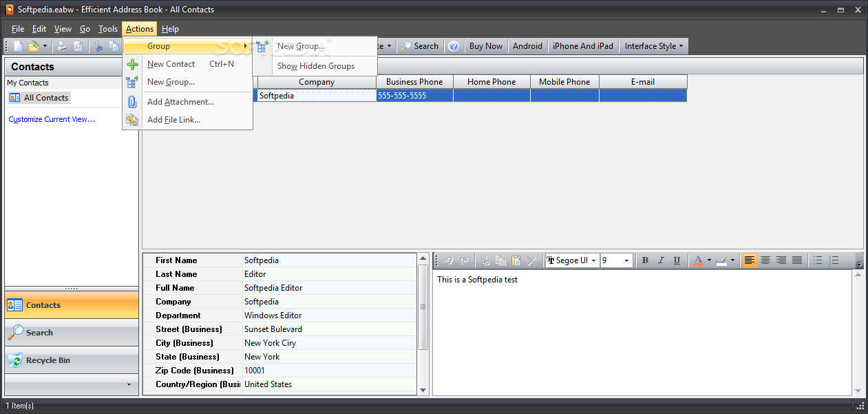Open the Help menu
Image resolution: width=868 pixels, height=414 pixels.
pyautogui.click(x=170, y=29)
